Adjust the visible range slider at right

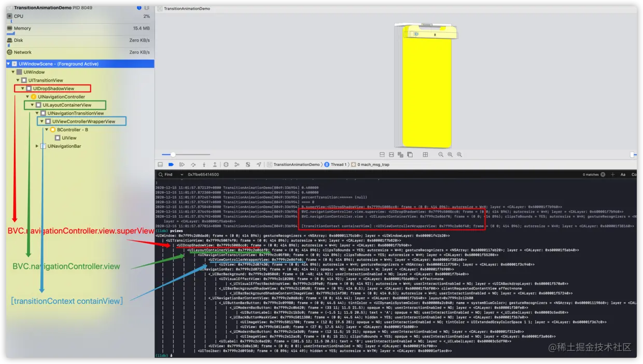[x=633, y=155]
